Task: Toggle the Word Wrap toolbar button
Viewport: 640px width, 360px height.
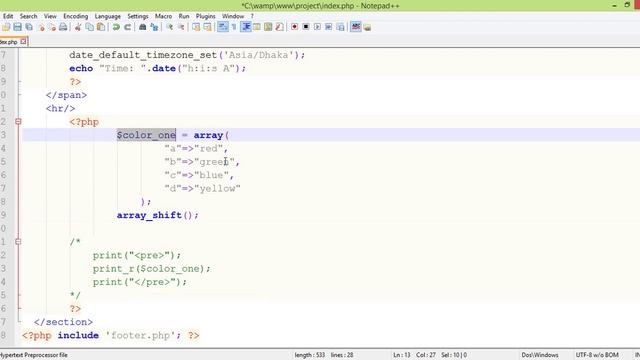Action: coord(222,27)
